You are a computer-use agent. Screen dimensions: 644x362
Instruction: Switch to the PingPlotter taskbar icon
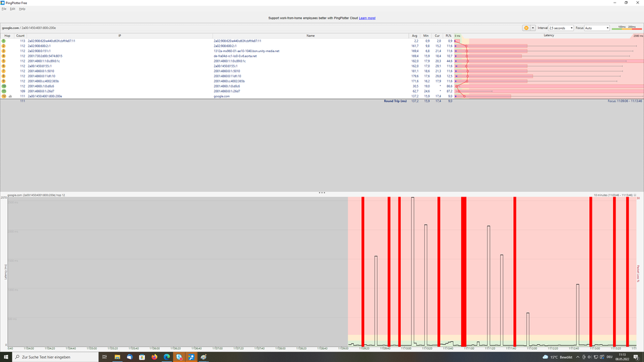[191, 357]
